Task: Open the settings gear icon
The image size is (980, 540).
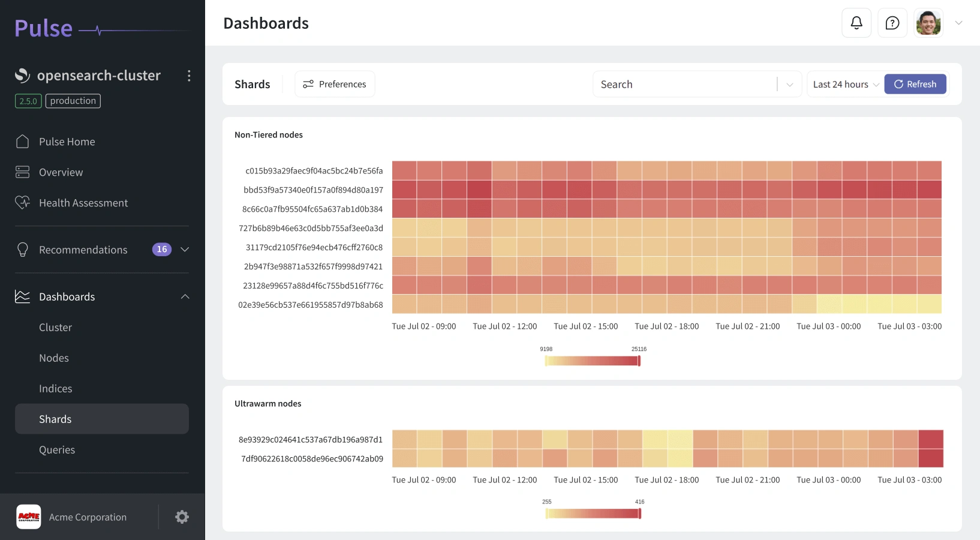Action: 182,517
